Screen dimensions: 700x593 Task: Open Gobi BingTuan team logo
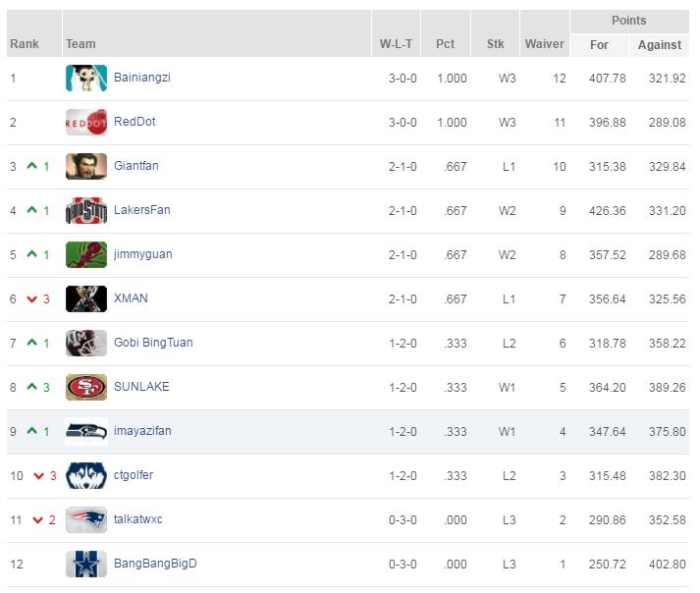(x=85, y=344)
